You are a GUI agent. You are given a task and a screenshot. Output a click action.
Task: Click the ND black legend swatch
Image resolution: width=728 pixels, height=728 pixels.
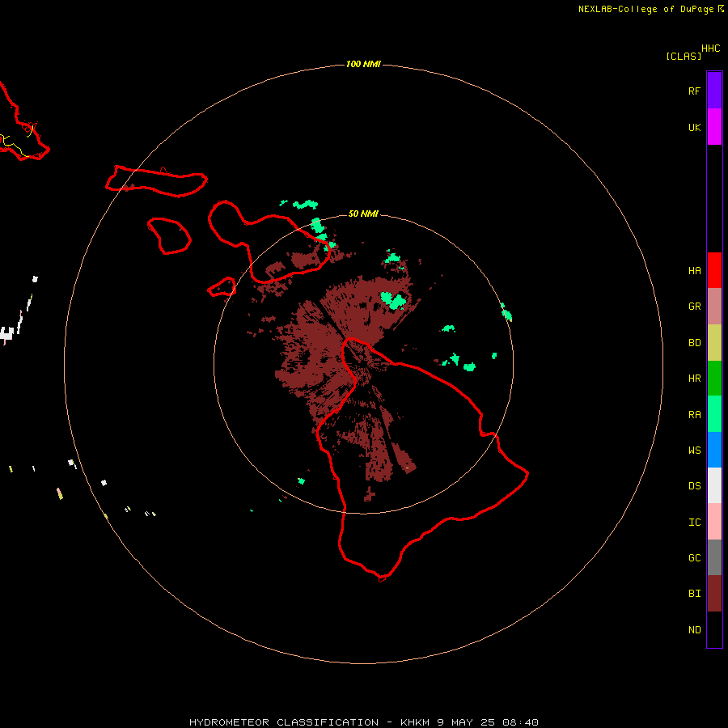714,629
